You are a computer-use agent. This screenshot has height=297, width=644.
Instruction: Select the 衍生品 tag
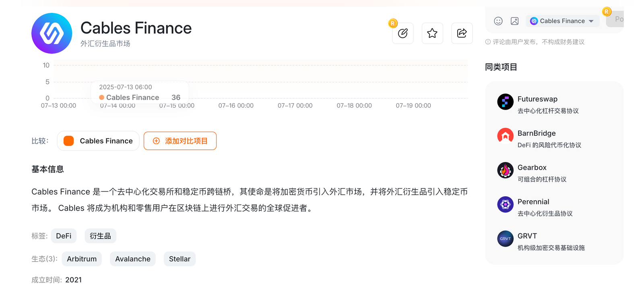pyautogui.click(x=100, y=236)
